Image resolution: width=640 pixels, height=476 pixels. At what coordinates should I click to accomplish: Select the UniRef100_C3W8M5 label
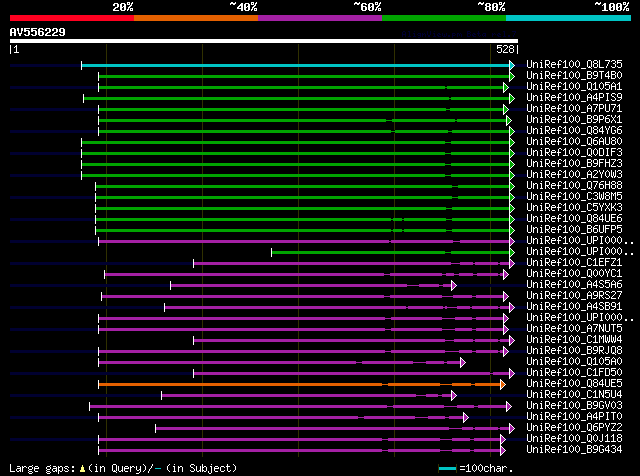(574, 197)
